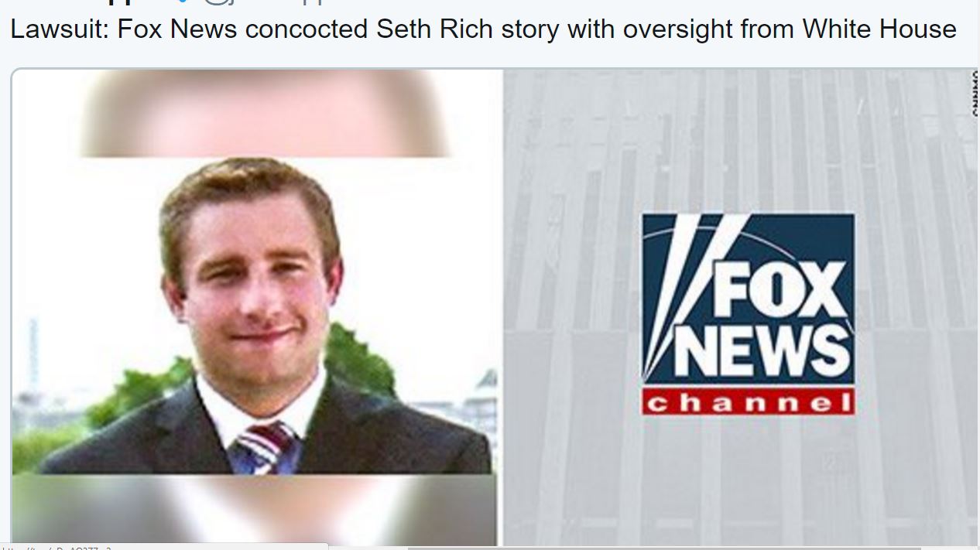This screenshot has width=980, height=550.
Task: Click the white NEWS lettering in logo
Action: pos(763,350)
